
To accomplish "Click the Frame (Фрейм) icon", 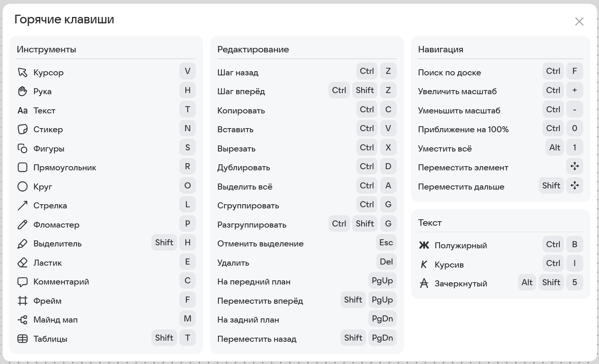I will tap(23, 301).
